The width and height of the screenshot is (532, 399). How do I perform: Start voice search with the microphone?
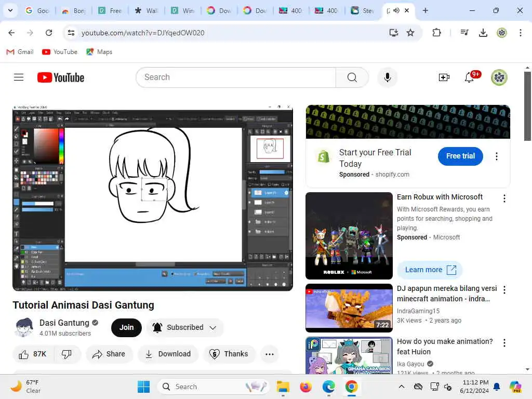387,77
